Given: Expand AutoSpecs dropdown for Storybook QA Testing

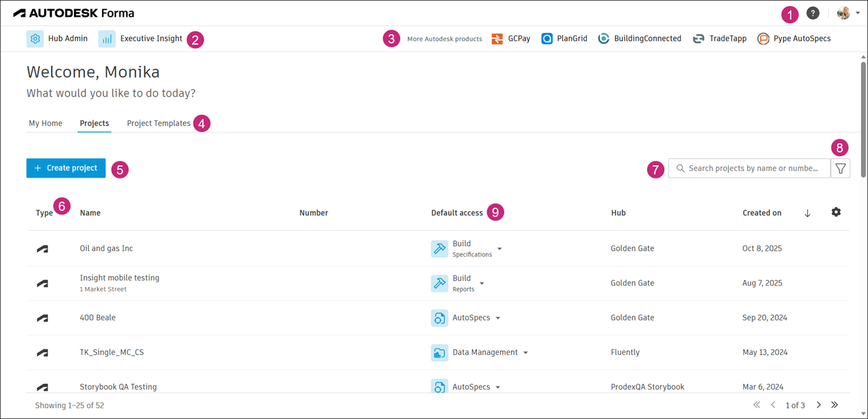Looking at the screenshot, I should [x=498, y=388].
